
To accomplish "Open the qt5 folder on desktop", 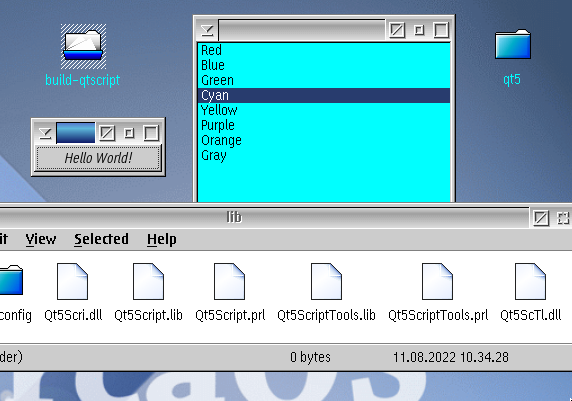I will (x=513, y=44).
